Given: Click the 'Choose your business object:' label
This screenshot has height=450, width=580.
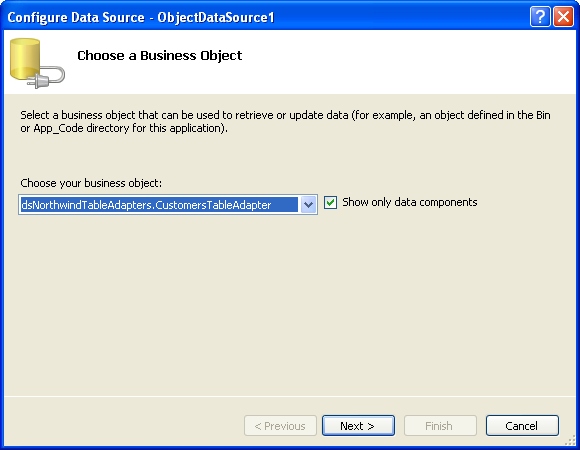Looking at the screenshot, I should (91, 183).
